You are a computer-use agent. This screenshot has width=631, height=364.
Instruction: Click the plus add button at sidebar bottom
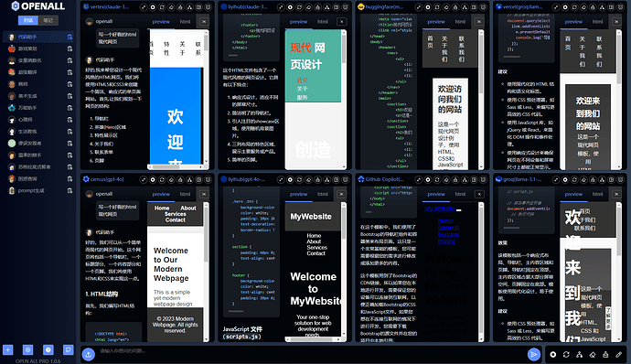[x=8, y=349]
